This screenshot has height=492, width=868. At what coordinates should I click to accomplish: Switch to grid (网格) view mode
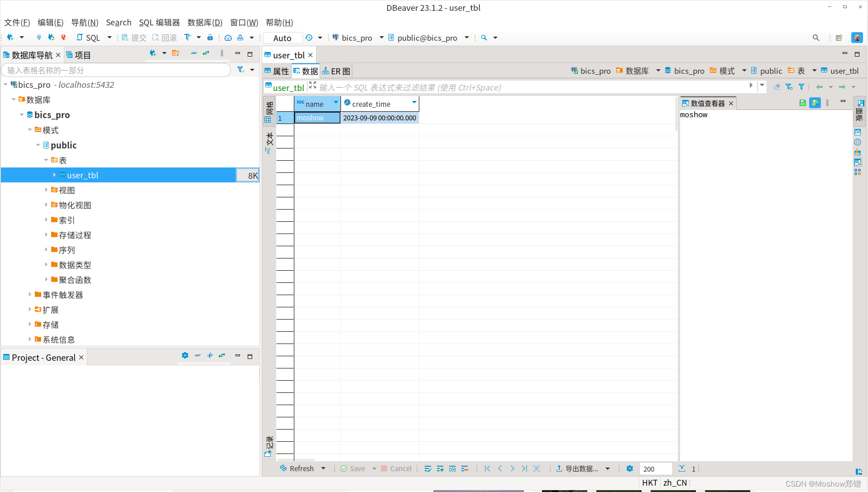coord(269,111)
